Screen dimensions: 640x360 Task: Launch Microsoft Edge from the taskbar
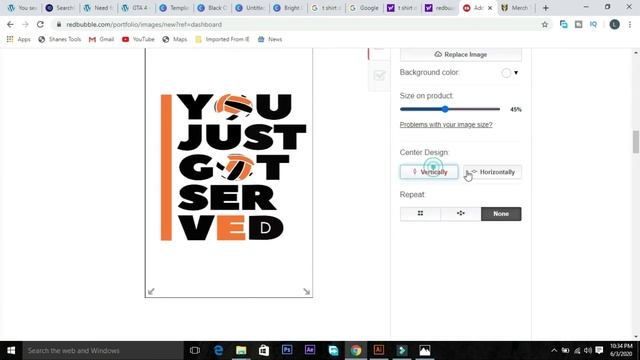(218, 350)
